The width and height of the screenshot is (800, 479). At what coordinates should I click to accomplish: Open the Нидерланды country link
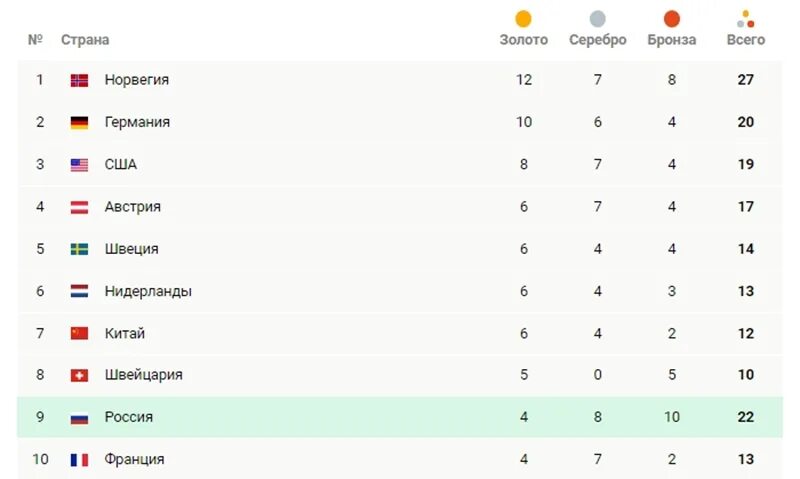click(x=148, y=291)
